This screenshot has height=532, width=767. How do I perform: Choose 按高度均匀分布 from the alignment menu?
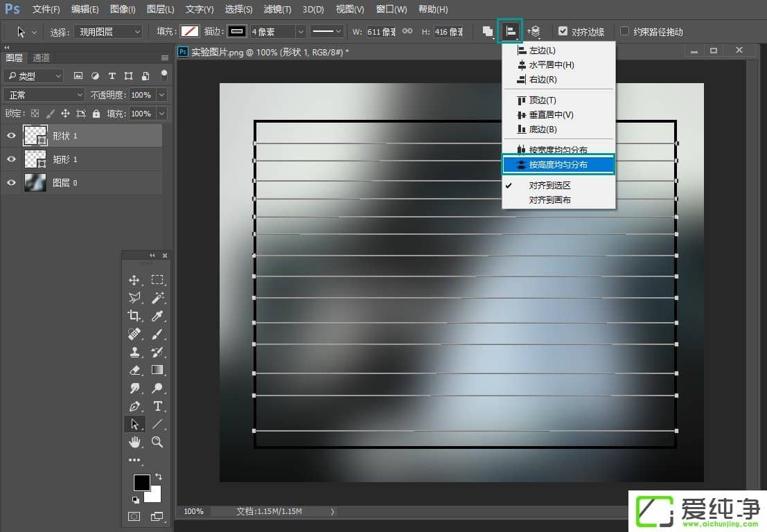coord(558,164)
